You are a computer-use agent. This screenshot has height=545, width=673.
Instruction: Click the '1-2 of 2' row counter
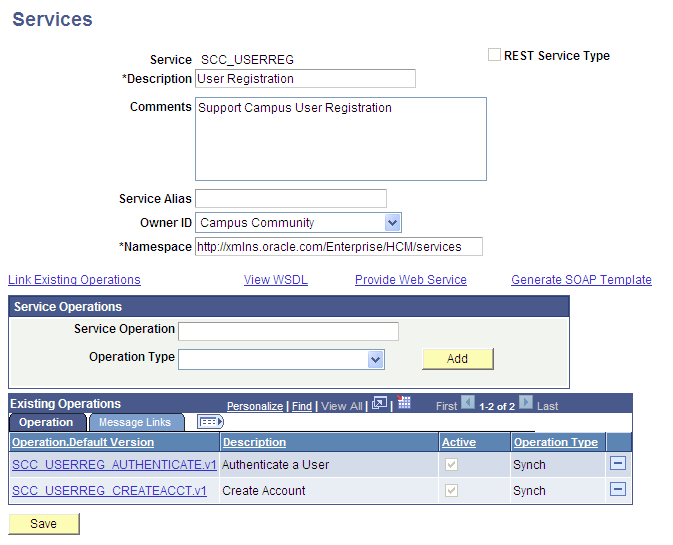pyautogui.click(x=497, y=406)
